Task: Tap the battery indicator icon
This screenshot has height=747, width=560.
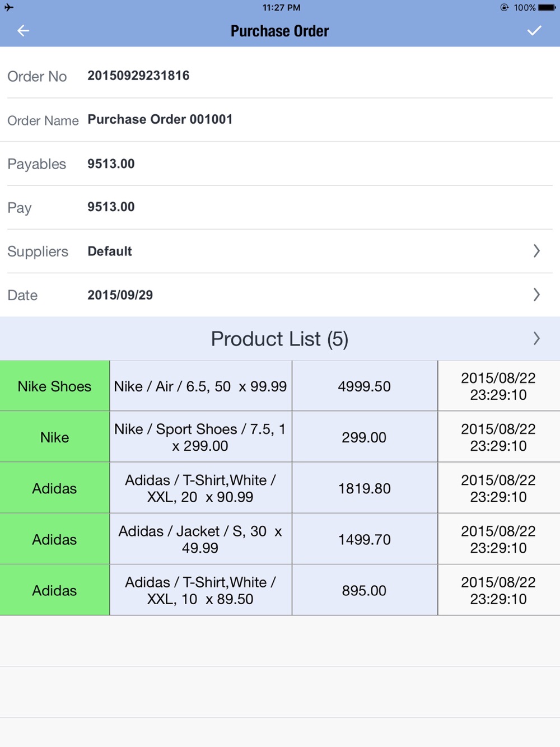Action: (x=547, y=7)
